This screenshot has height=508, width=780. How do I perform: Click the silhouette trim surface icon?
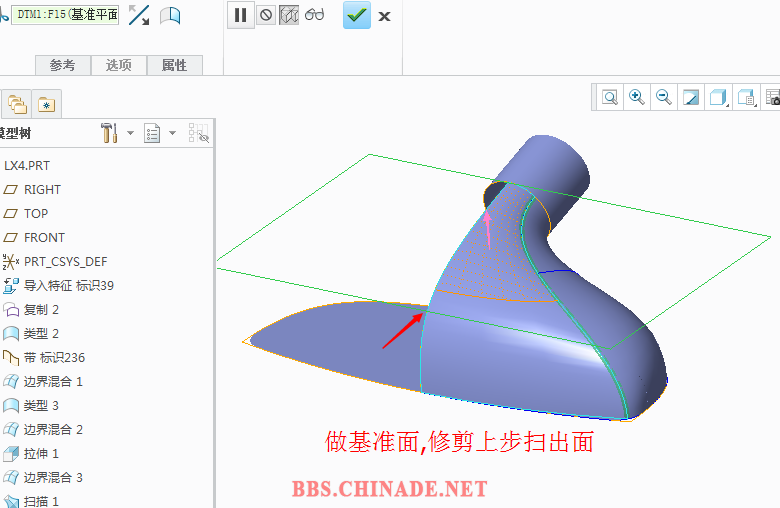pos(170,15)
